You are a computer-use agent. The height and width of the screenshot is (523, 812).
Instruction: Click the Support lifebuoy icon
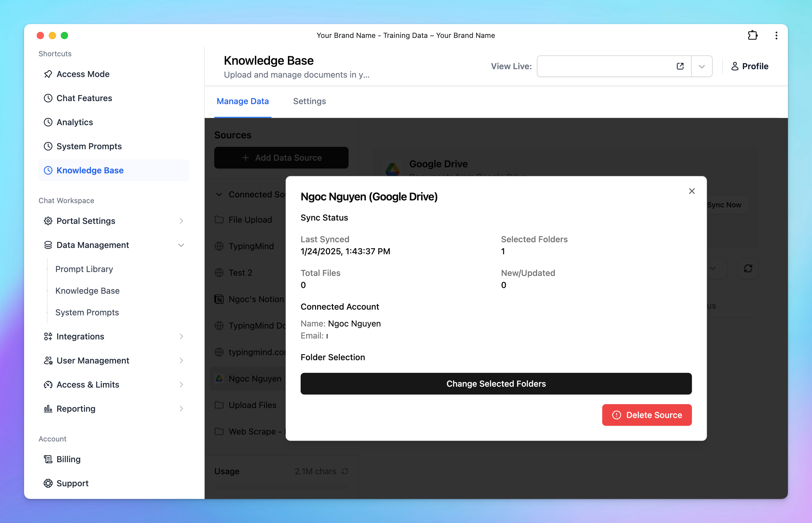(48, 484)
